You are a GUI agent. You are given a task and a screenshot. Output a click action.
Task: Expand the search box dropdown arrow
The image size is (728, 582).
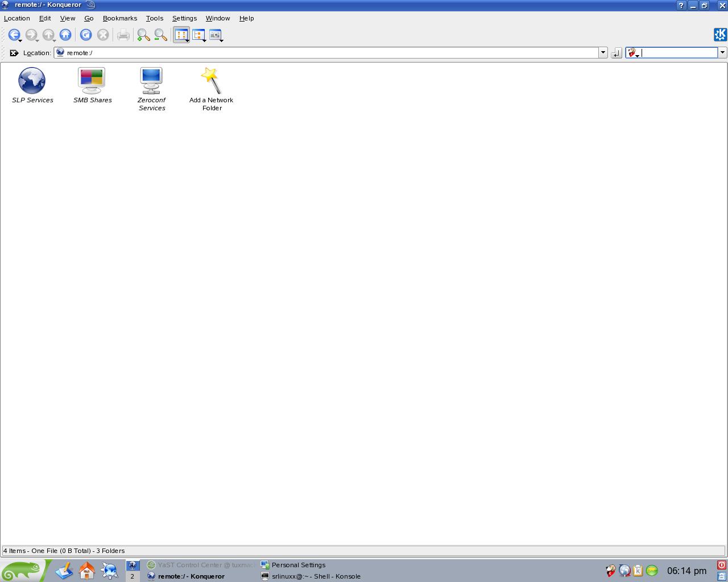click(x=722, y=52)
